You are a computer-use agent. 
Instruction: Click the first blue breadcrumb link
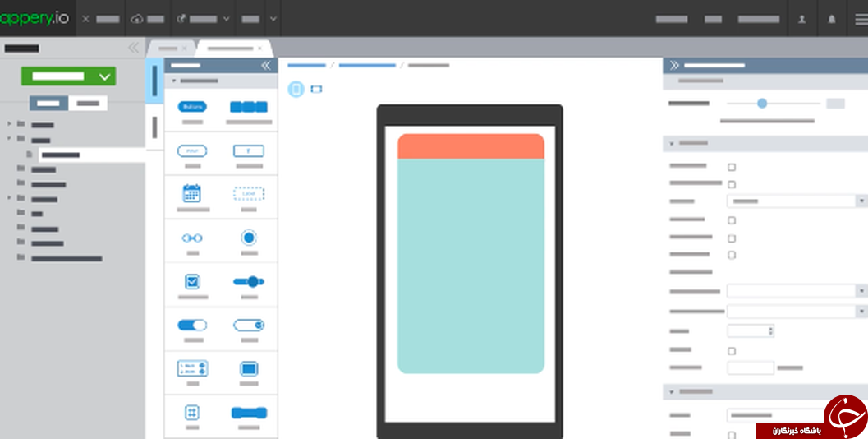306,66
